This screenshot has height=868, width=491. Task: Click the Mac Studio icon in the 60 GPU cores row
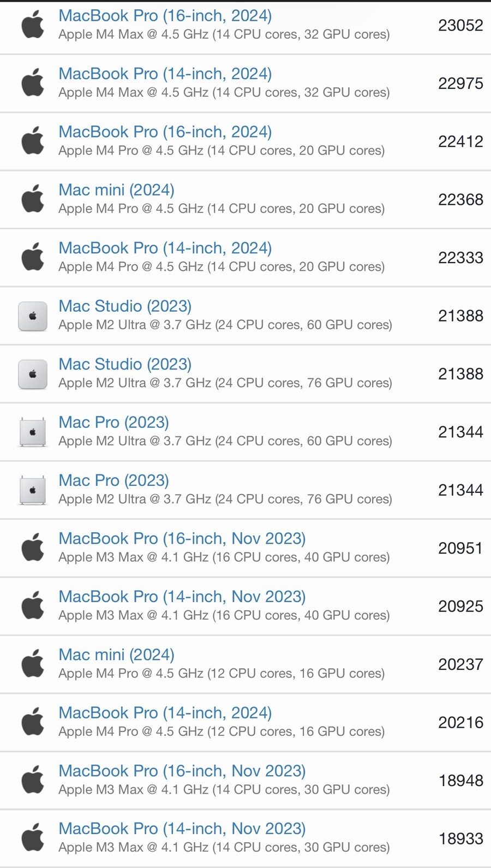click(33, 316)
